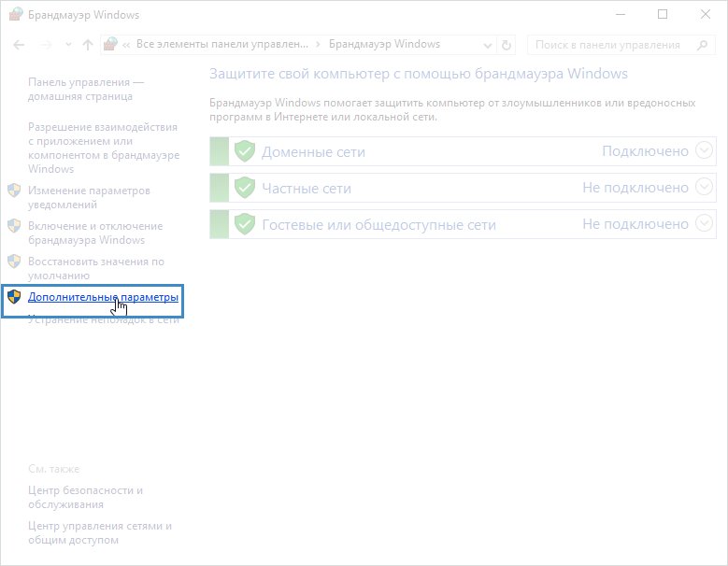The image size is (728, 566).
Task: Click the green shield icon for Частные сети
Action: click(x=245, y=188)
